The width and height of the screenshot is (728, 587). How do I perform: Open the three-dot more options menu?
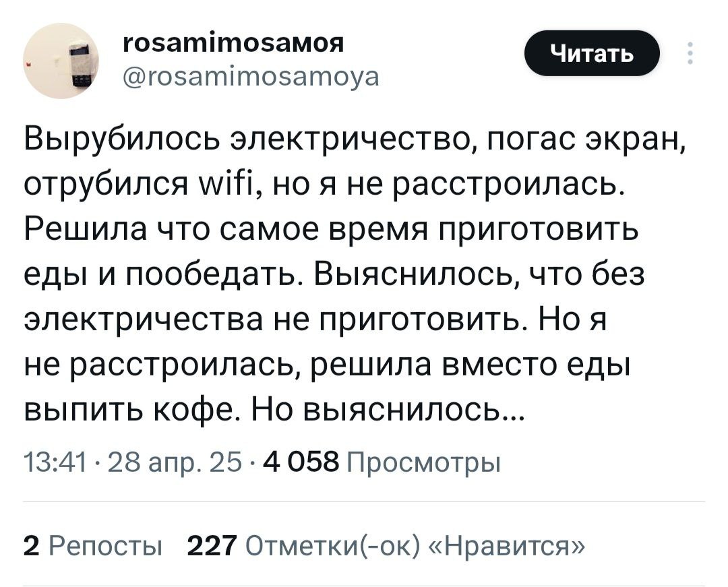coord(690,53)
